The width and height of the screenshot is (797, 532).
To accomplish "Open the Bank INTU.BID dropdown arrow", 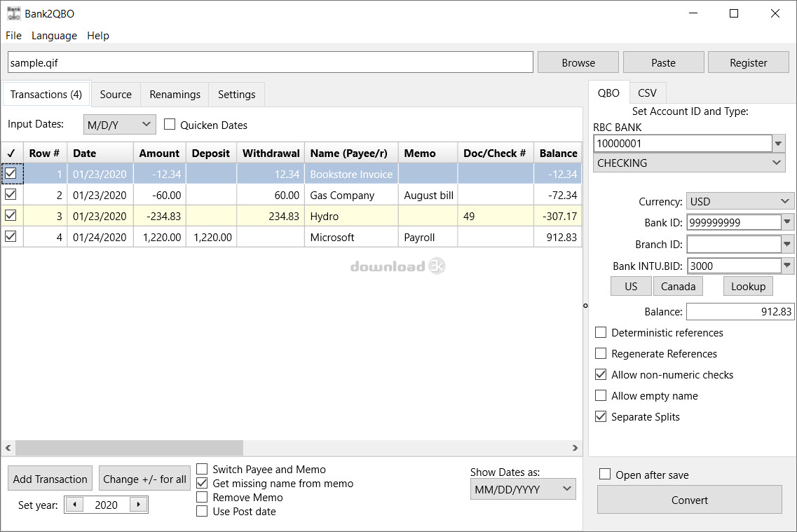I will (788, 266).
